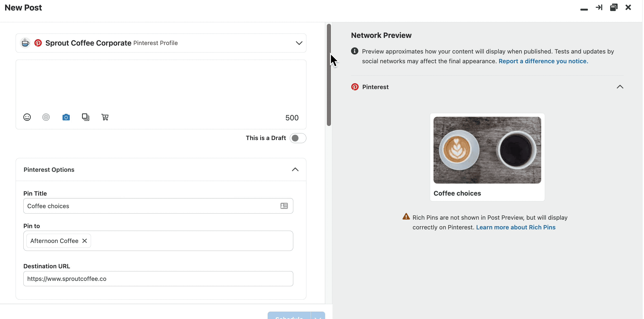Open the profile picker dropdown
Viewport: 644px width, 319px height.
pyautogui.click(x=299, y=43)
